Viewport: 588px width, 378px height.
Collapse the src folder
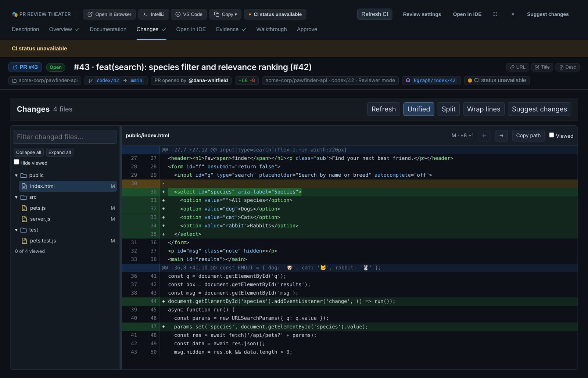[16, 197]
